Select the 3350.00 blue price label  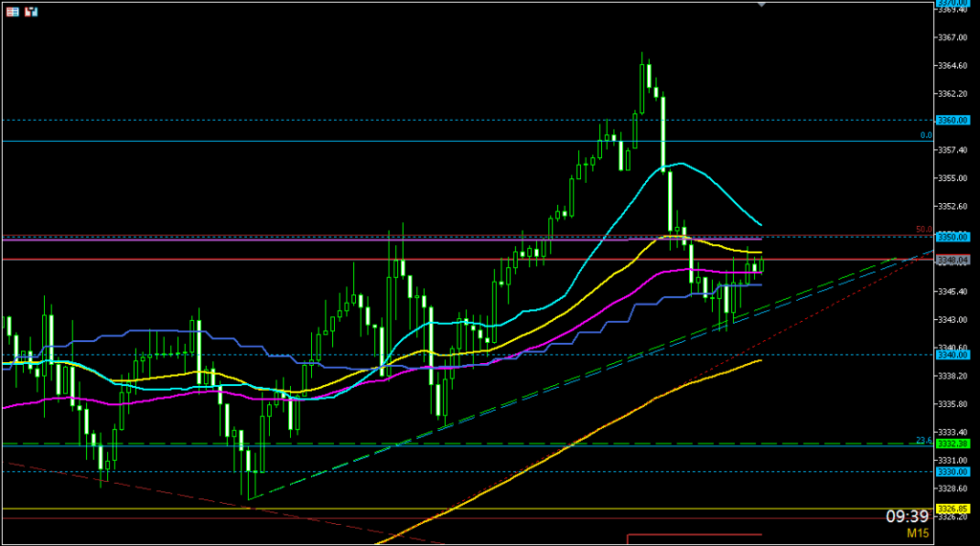[x=952, y=237]
